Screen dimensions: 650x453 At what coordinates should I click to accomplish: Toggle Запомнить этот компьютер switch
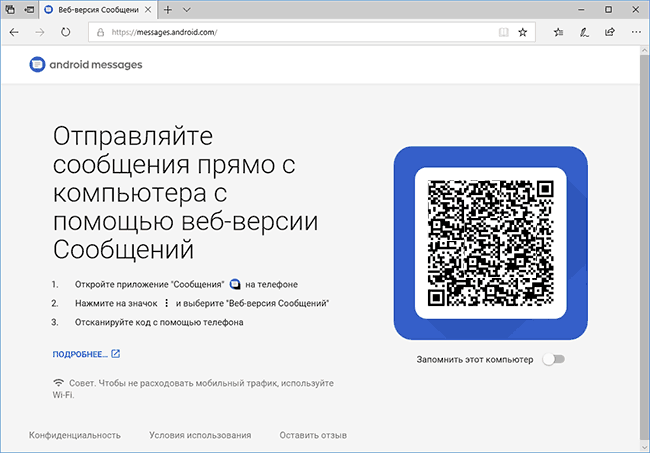click(553, 359)
